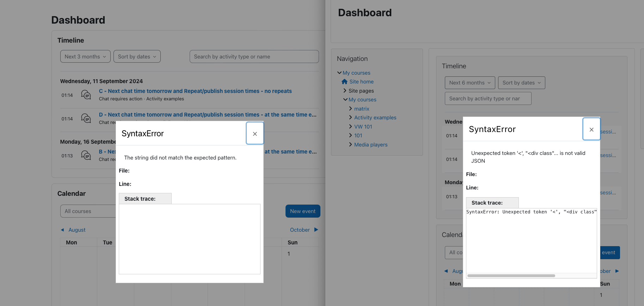Expand the Activity examples course chevron
The width and height of the screenshot is (644, 306).
pyautogui.click(x=350, y=117)
